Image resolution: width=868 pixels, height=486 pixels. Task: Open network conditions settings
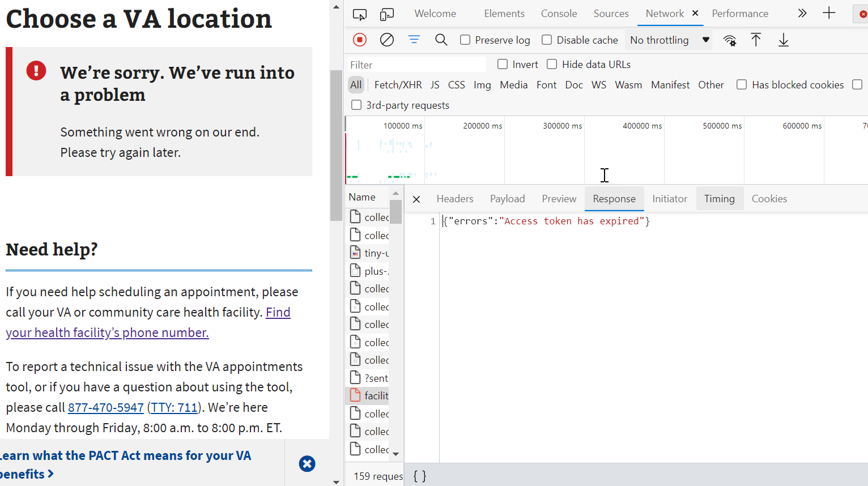click(x=730, y=40)
